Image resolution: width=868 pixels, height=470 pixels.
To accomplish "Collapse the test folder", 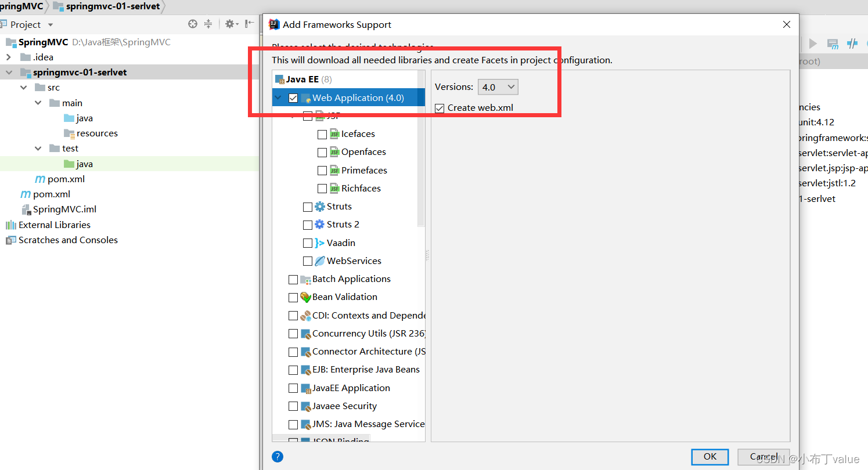I will (38, 149).
